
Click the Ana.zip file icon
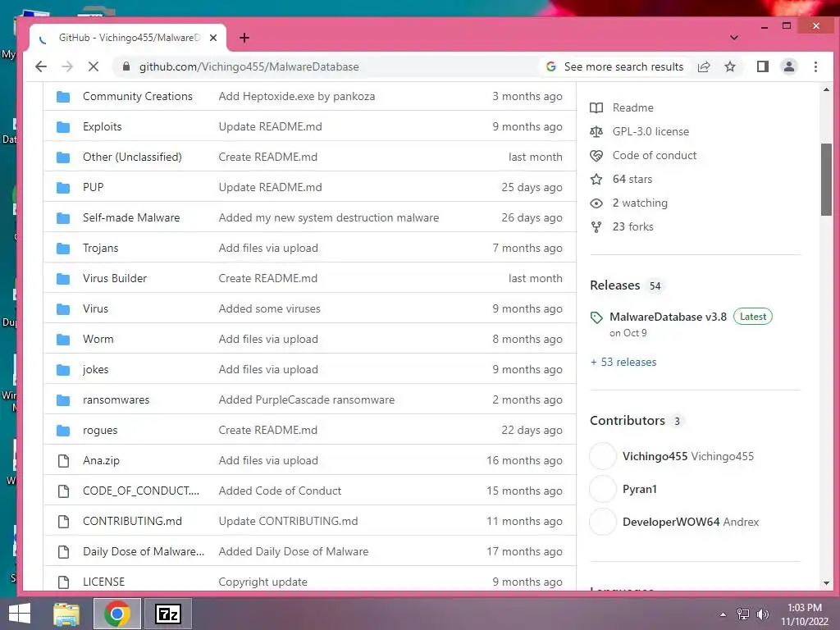click(x=63, y=461)
